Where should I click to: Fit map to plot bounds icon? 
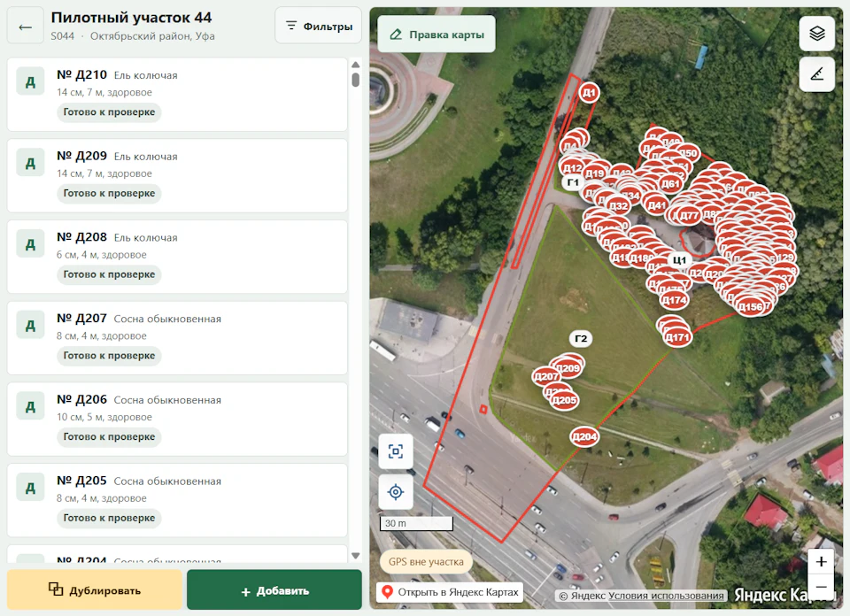point(396,451)
